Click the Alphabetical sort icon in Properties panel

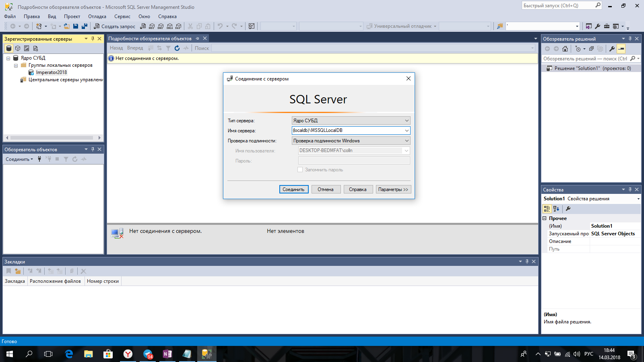556,209
